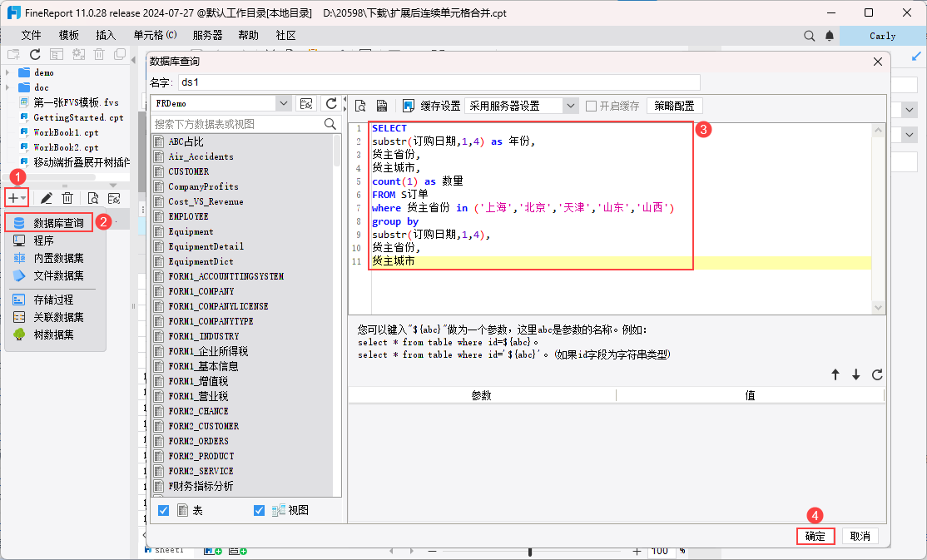Screen dimensions: 927x560
Task: Click the define connection icon beside FRDemo
Action: [x=306, y=103]
